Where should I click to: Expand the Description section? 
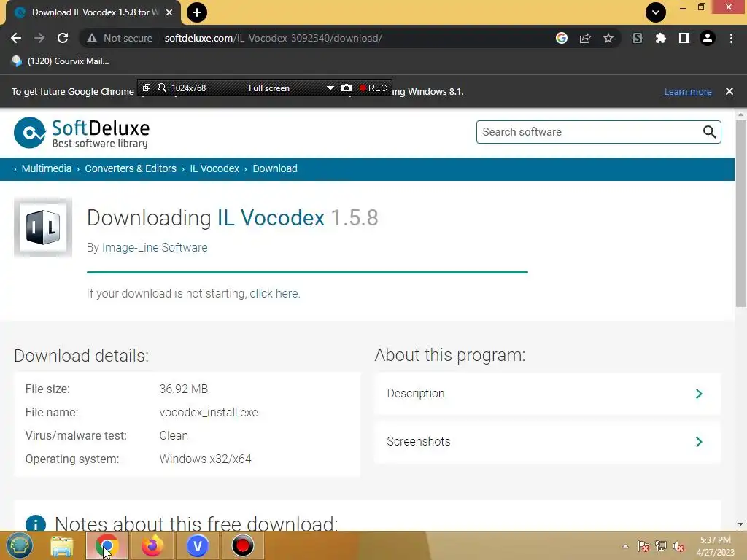[x=547, y=394]
